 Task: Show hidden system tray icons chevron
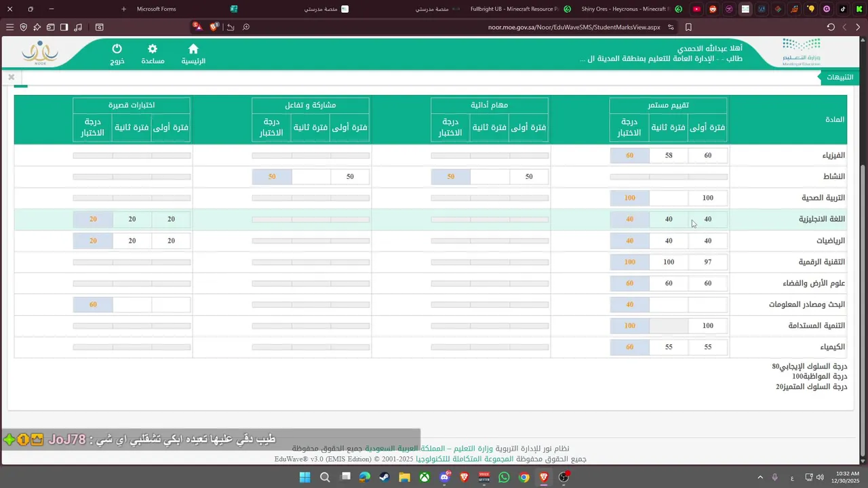point(760,477)
